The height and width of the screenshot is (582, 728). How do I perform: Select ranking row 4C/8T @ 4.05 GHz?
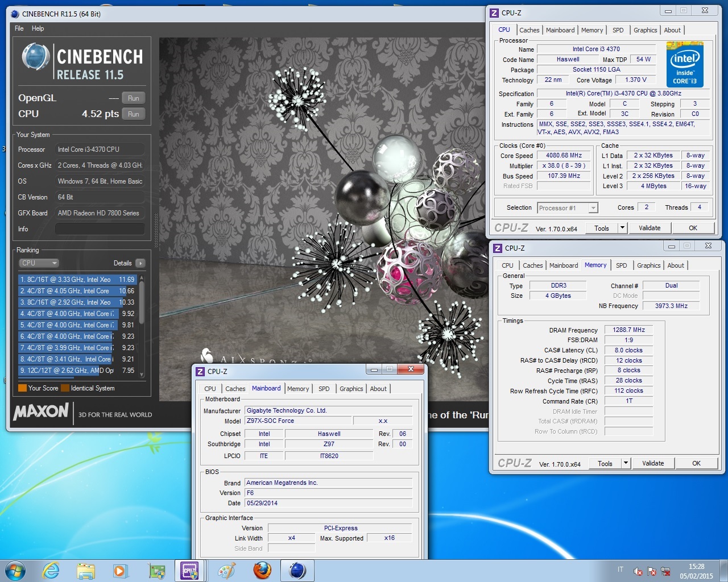pos(77,291)
